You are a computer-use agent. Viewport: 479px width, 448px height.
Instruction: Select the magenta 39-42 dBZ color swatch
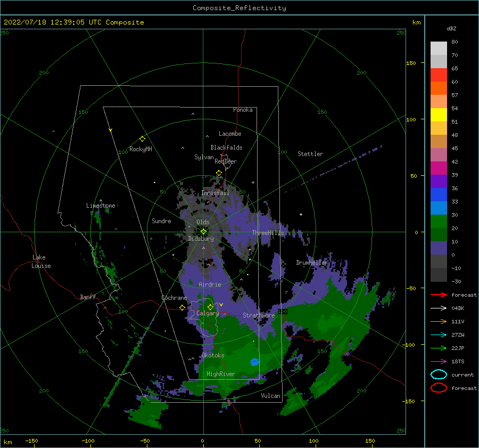[439, 168]
